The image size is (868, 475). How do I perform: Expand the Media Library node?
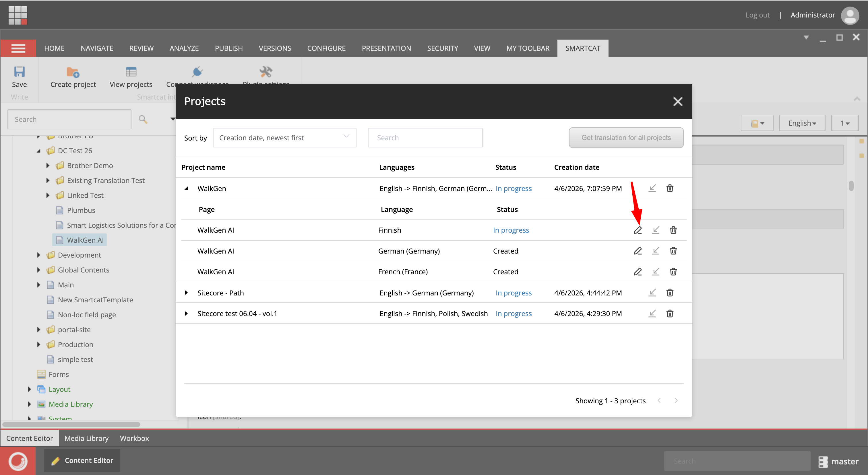click(x=30, y=404)
